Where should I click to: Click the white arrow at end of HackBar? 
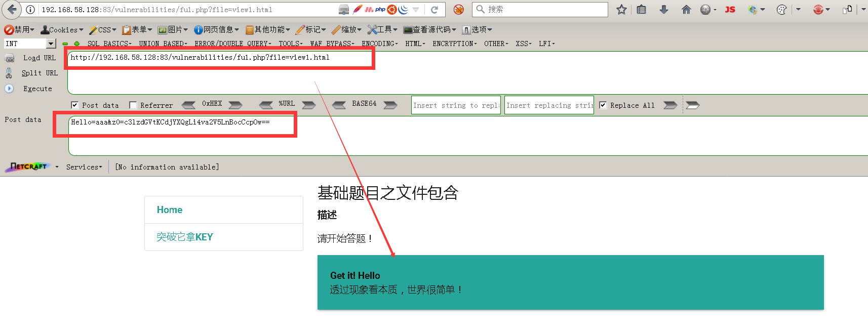[693, 105]
